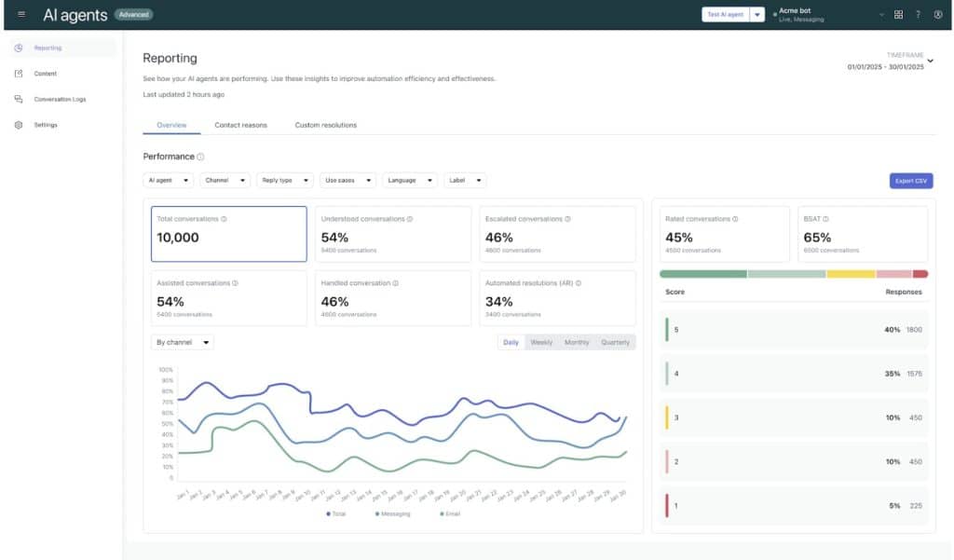Click Assisted conversations info icon
The image size is (954, 560).
click(235, 283)
